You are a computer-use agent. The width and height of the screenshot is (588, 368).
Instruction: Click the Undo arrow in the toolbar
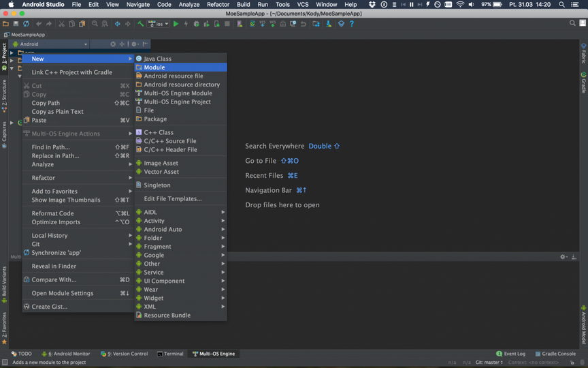pyautogui.click(x=39, y=24)
